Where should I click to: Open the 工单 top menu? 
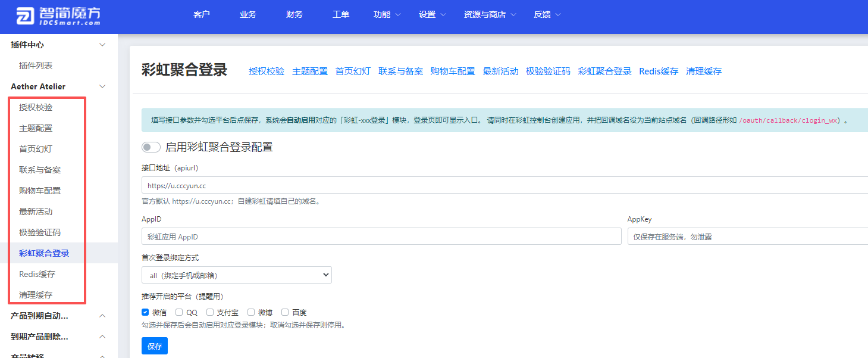click(341, 14)
